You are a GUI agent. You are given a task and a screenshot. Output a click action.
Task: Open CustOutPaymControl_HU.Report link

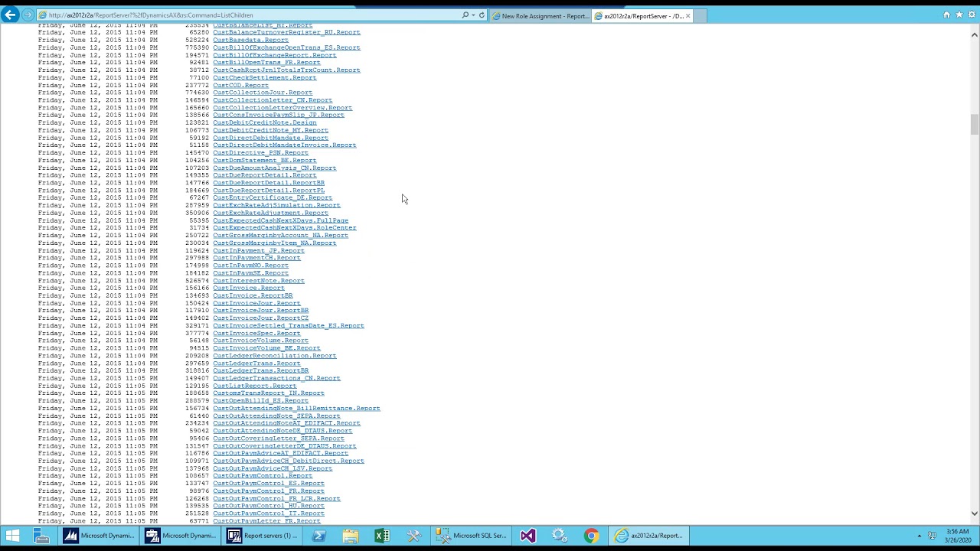(x=269, y=506)
